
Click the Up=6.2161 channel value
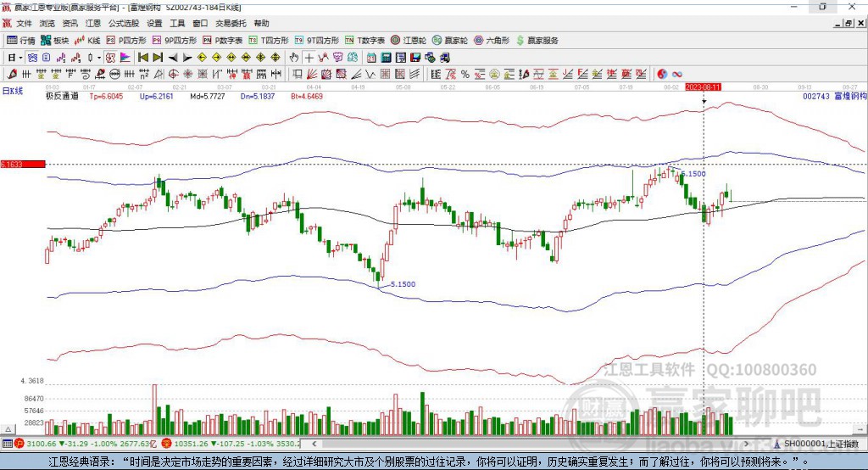[x=156, y=96]
